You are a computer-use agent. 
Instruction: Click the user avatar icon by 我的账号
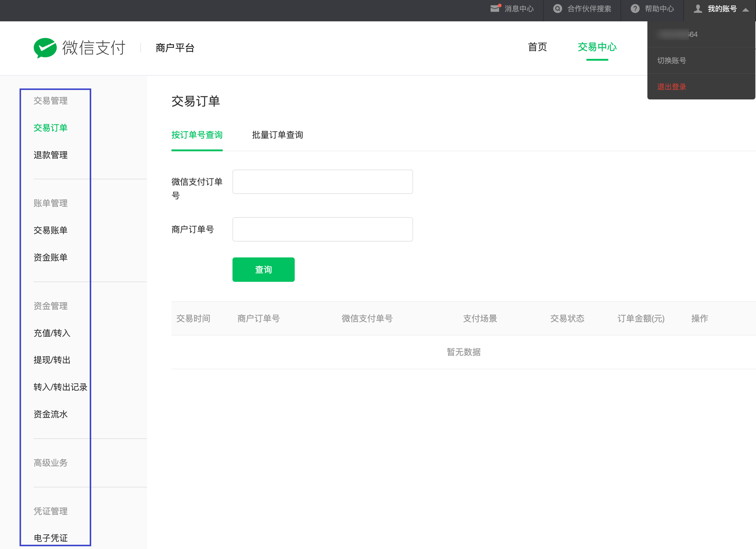click(x=698, y=9)
